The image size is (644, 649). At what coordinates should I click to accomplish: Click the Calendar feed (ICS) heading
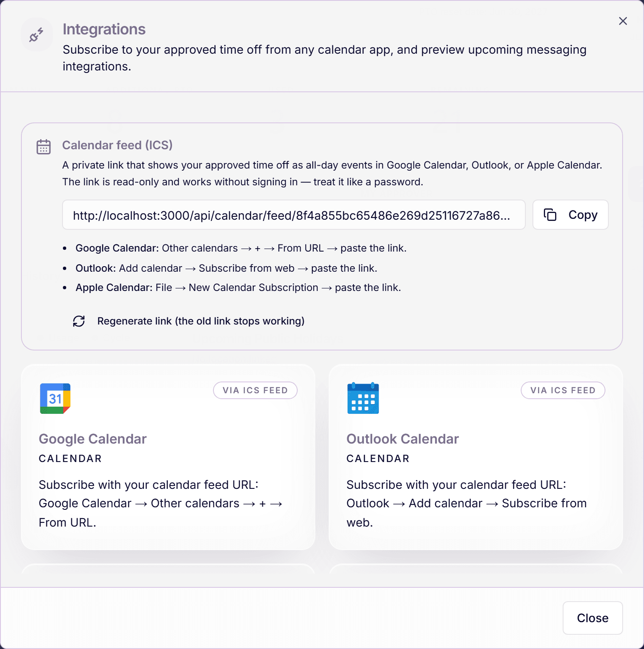pos(117,145)
